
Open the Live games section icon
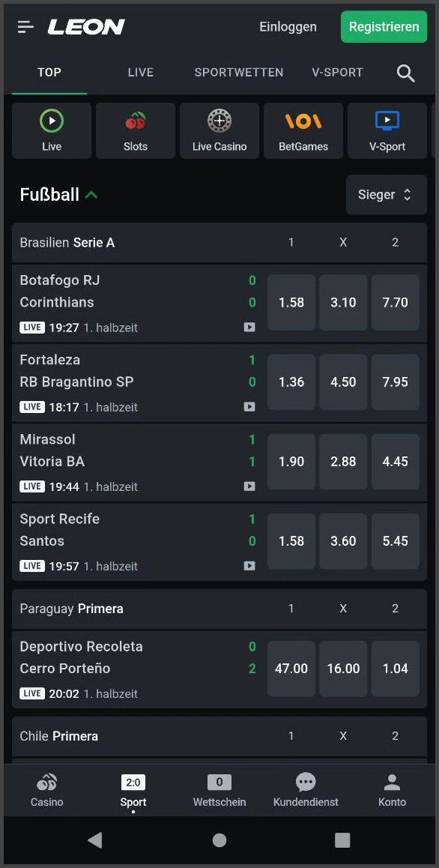coord(51,130)
